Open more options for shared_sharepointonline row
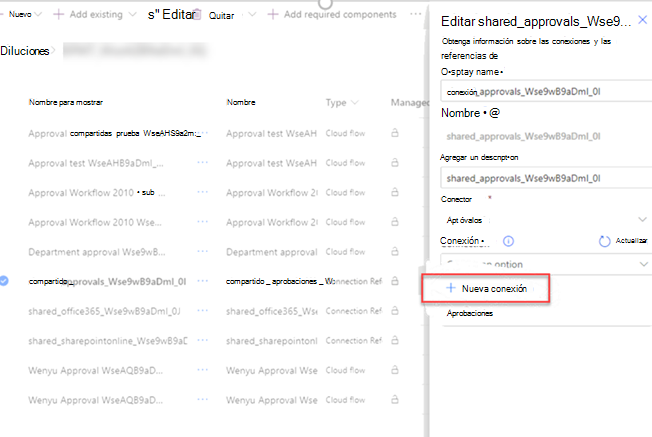This screenshot has width=652, height=437. tap(203, 340)
